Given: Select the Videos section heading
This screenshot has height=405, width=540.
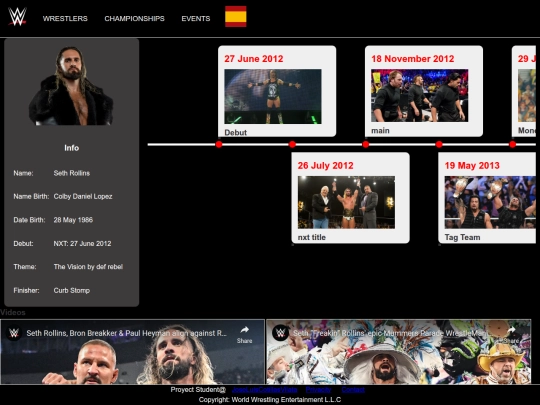Looking at the screenshot, I should click(x=13, y=312).
